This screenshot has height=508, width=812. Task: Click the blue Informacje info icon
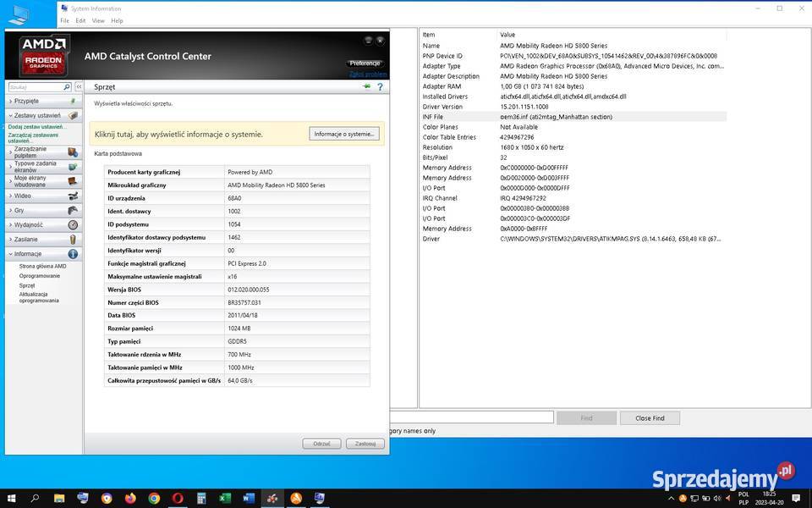point(73,254)
